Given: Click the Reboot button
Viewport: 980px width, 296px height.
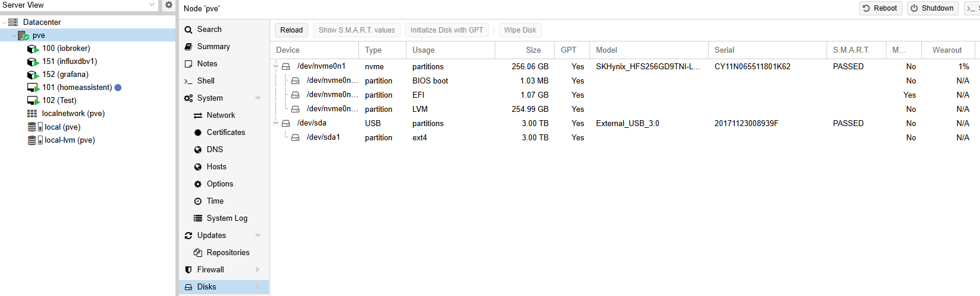Looking at the screenshot, I should [880, 8].
